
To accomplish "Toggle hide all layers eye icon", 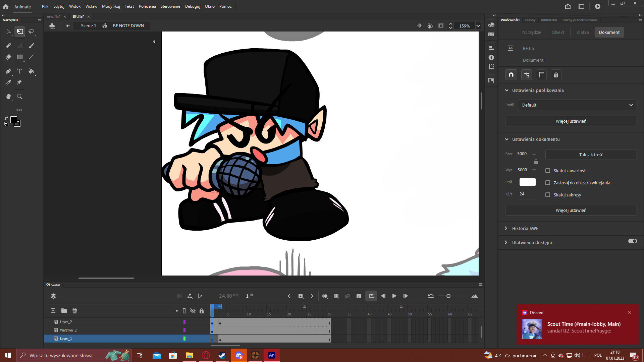I will (193, 311).
